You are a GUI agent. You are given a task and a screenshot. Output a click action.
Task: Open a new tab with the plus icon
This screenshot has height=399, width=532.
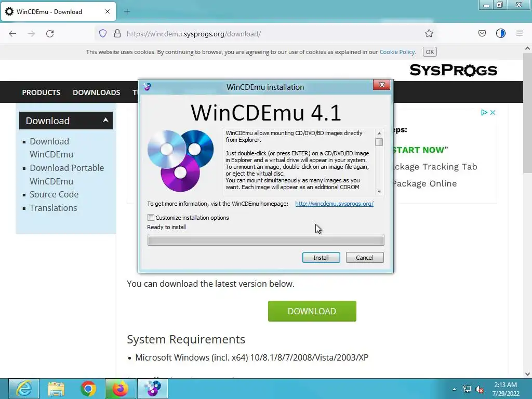click(127, 12)
